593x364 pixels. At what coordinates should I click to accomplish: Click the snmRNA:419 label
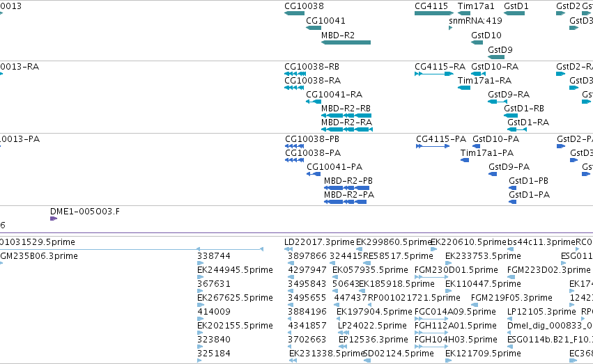[475, 21]
